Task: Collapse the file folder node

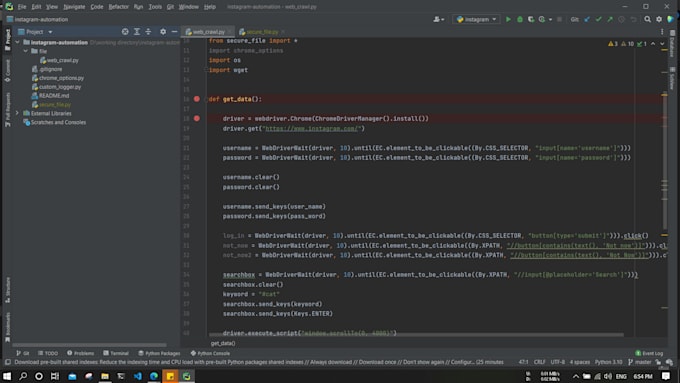Action: click(x=26, y=51)
